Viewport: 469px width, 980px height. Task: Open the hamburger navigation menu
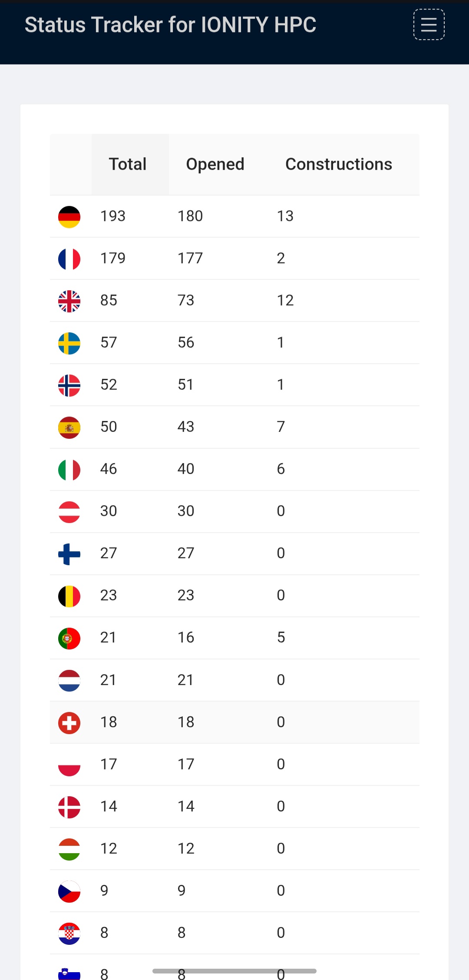(x=429, y=25)
